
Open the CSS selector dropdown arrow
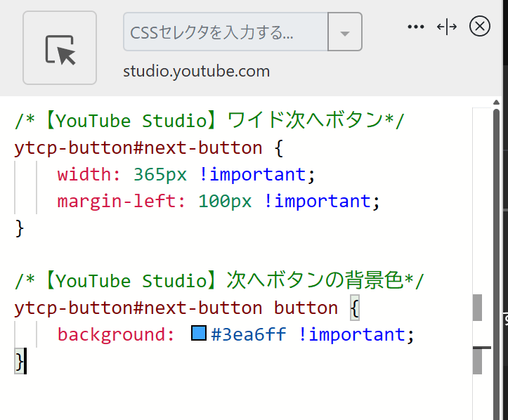[x=345, y=32]
